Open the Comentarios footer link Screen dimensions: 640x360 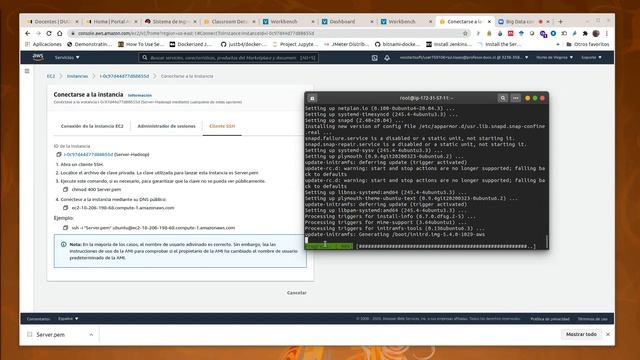click(38, 319)
